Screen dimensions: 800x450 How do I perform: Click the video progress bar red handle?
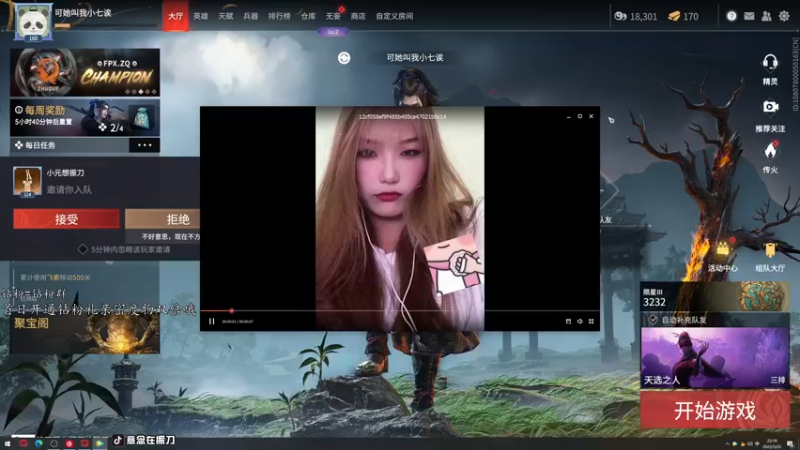pyautogui.click(x=232, y=310)
